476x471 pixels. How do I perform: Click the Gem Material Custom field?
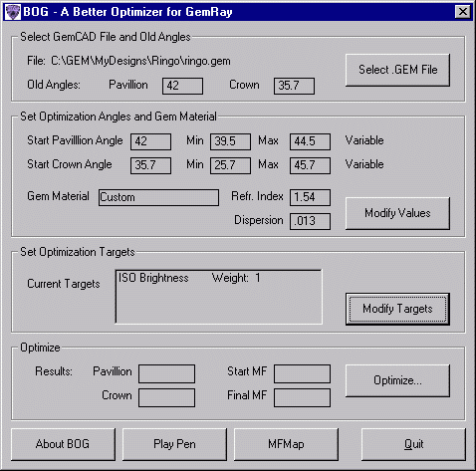click(x=158, y=197)
